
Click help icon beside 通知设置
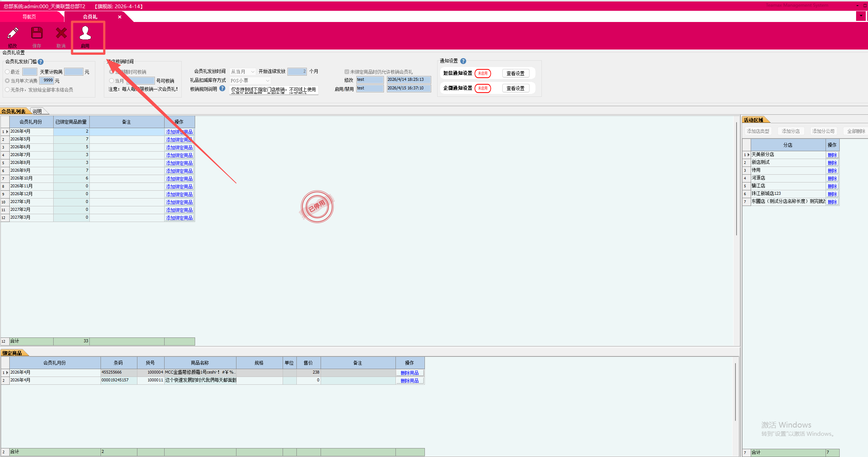[x=463, y=61]
